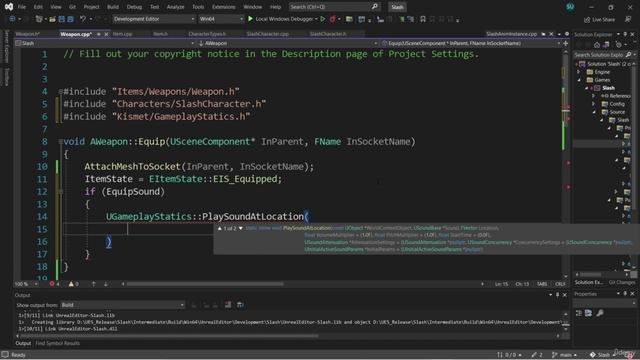
Task: Click the main branch button in status bar
Action: pos(564,355)
